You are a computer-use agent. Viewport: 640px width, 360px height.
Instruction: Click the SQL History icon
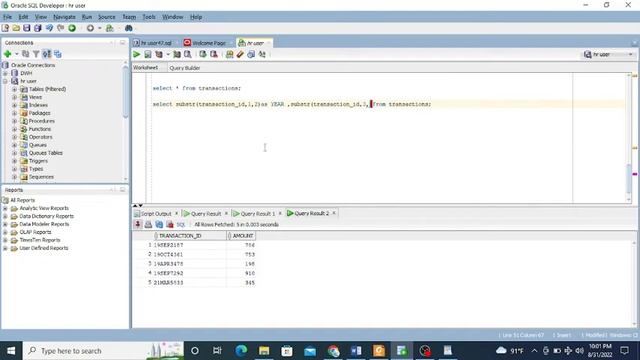(251, 54)
